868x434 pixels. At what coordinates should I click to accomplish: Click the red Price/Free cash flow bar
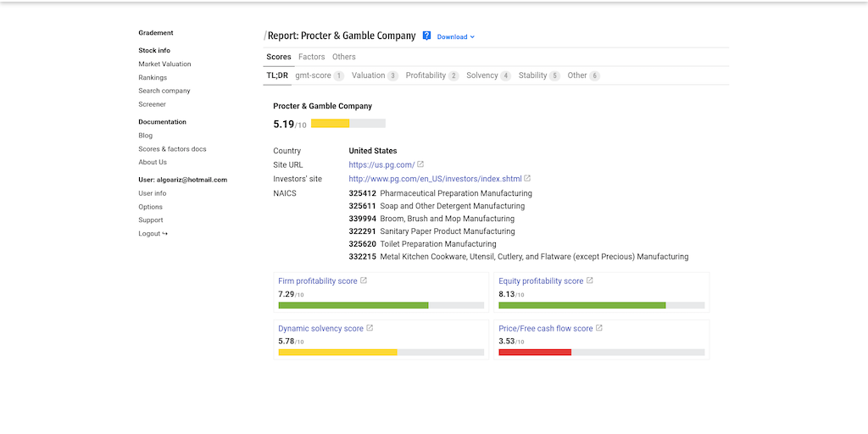tap(535, 352)
